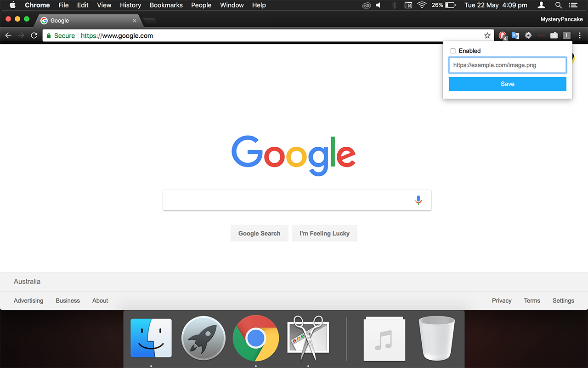The image size is (588, 368).
Task: Start voice search with the microphone
Action: tap(418, 200)
